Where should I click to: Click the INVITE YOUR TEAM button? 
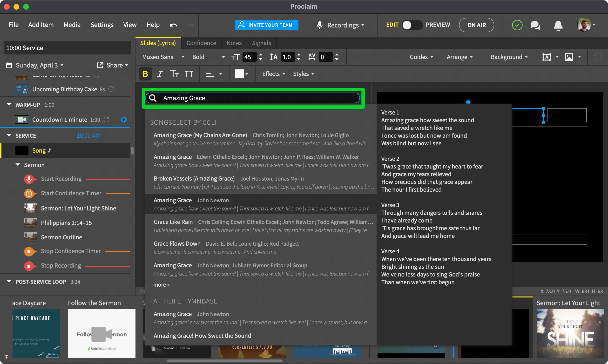(266, 25)
